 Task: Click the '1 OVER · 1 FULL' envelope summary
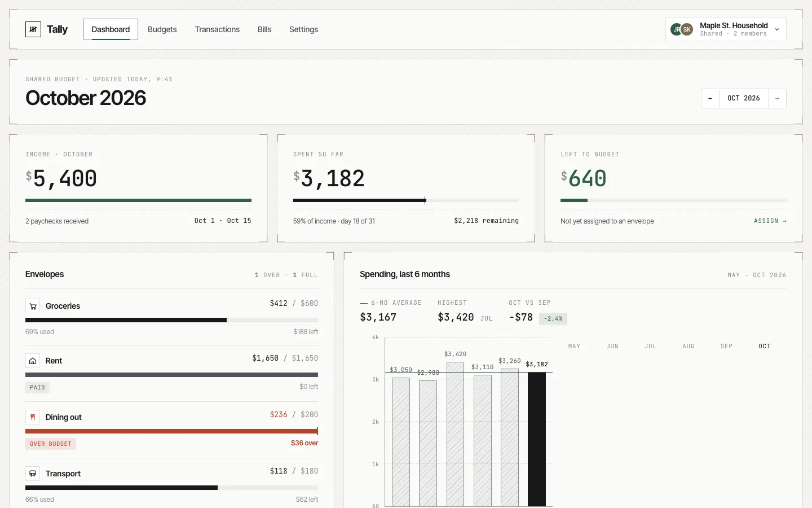click(x=286, y=275)
